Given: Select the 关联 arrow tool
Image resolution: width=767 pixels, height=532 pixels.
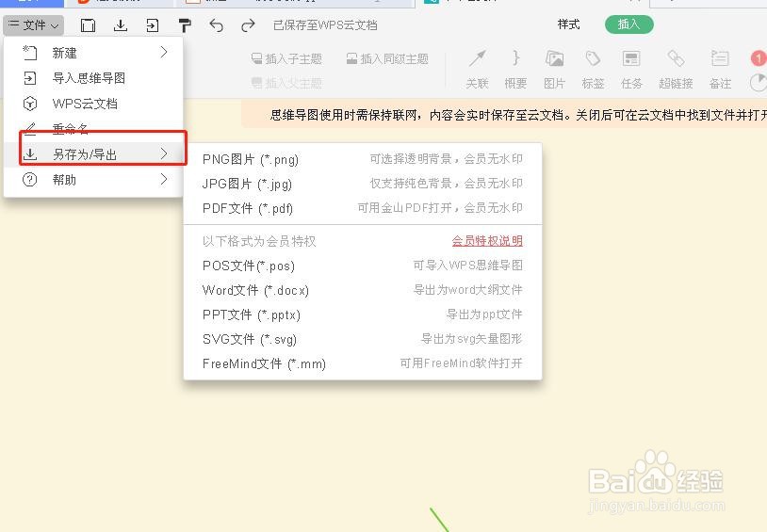Looking at the screenshot, I should (x=477, y=70).
